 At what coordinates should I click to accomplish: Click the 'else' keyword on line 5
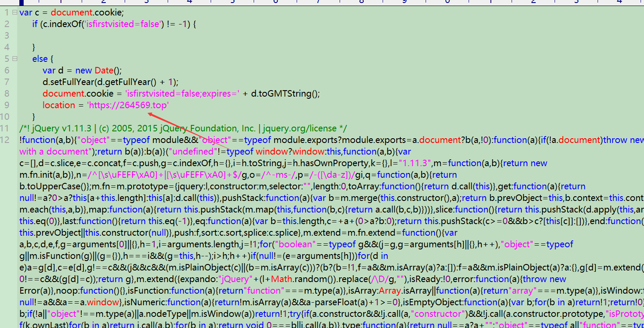(x=40, y=59)
